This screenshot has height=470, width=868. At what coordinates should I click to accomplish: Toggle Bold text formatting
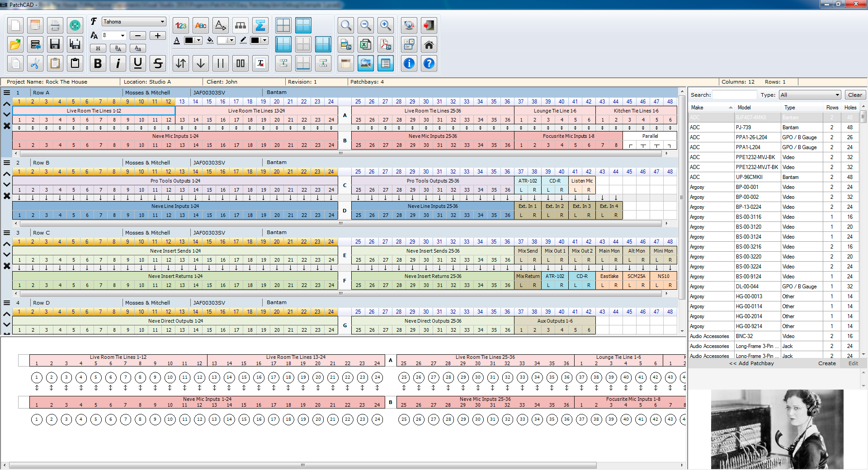(x=98, y=63)
